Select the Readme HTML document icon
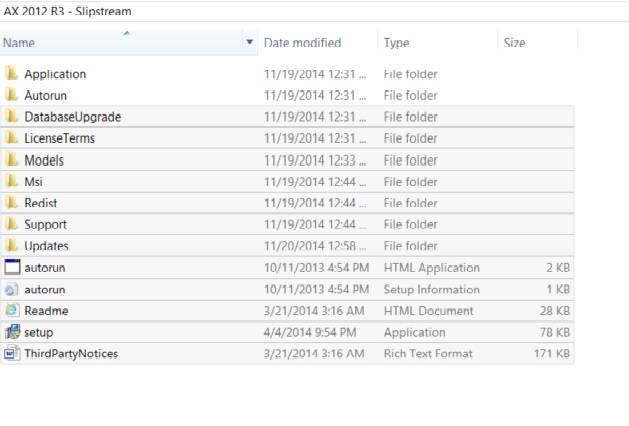 [12, 310]
